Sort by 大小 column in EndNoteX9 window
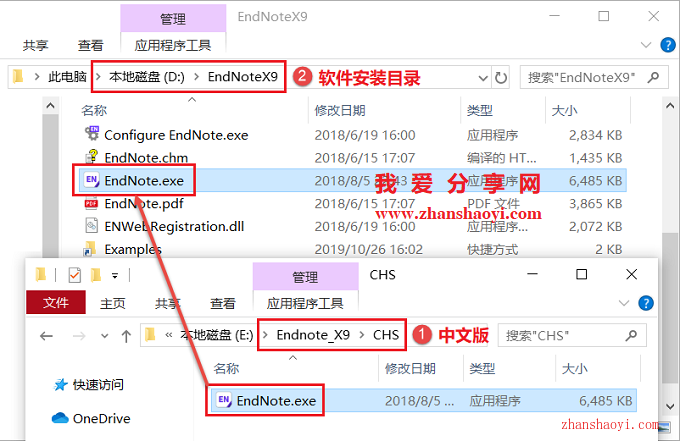Image resolution: width=680 pixels, height=441 pixels. 564,111
